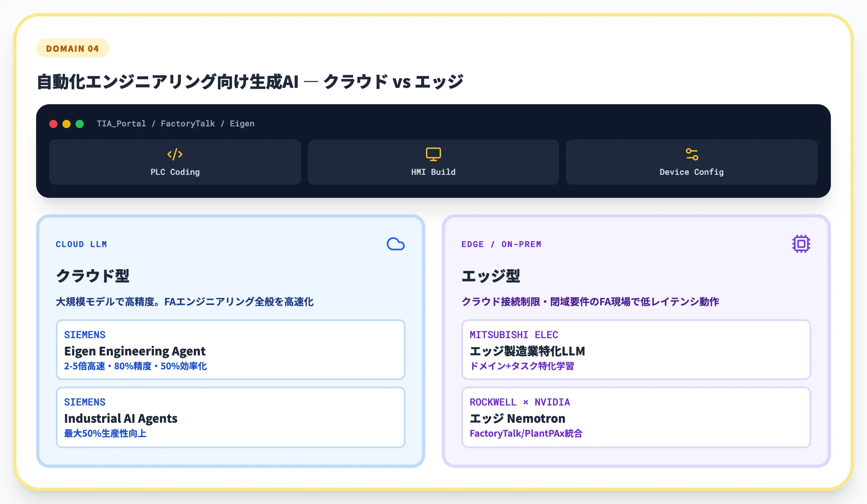867x504 pixels.
Task: Click the SIEMENS label above Industrial AI Agents
Action: (85, 402)
